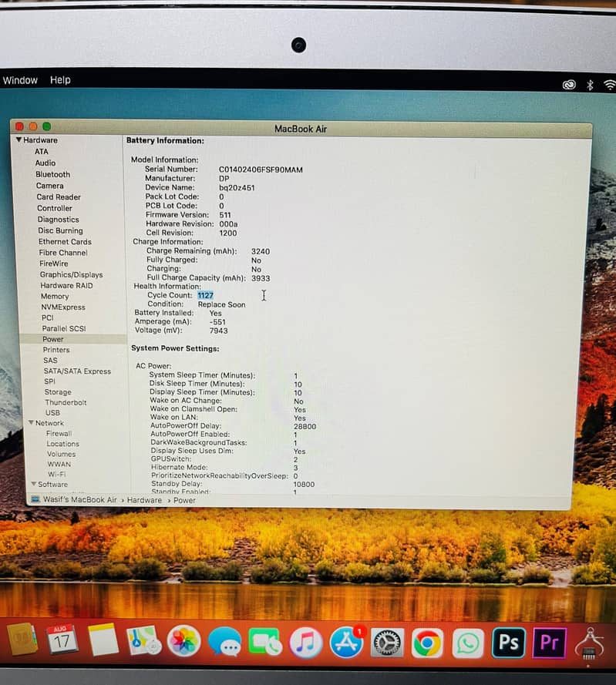
Task: Open Creative Cloud menu bar icon
Action: [569, 85]
